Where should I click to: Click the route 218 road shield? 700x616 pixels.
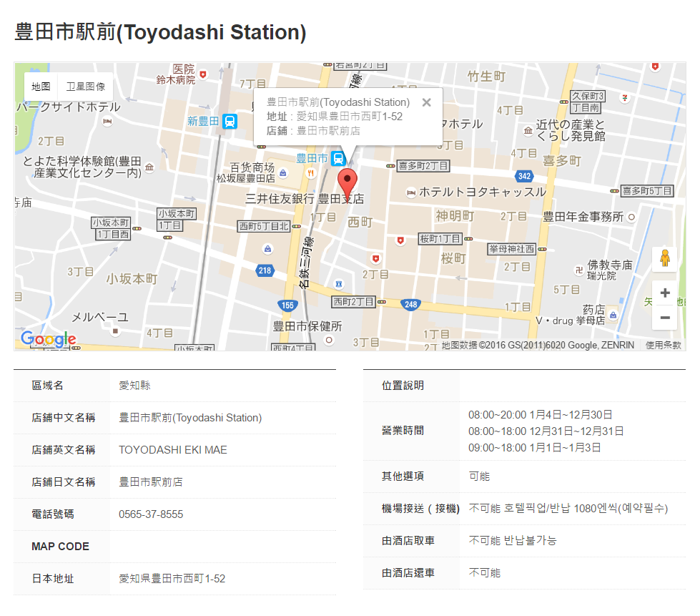(265, 270)
